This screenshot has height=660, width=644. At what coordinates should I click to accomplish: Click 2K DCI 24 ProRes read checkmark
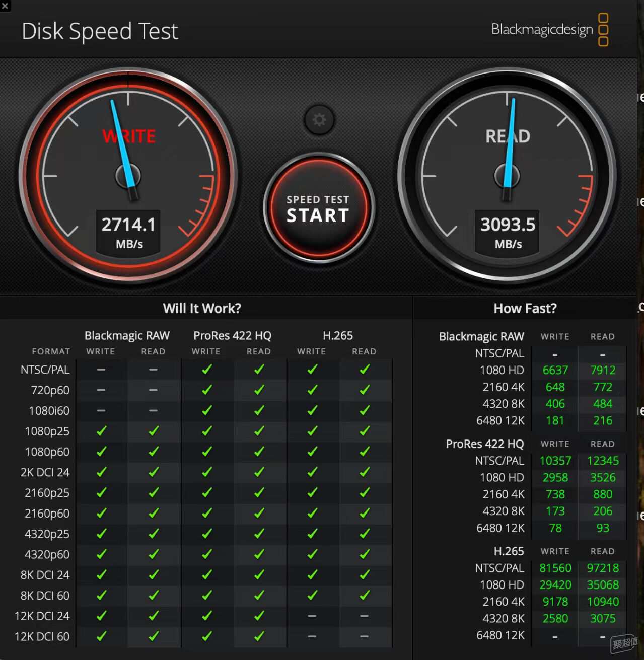click(259, 472)
